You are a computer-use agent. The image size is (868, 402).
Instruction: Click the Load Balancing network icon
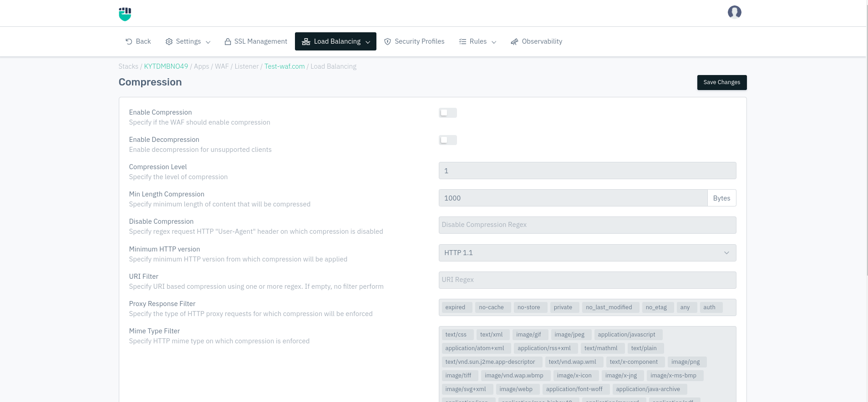(306, 41)
